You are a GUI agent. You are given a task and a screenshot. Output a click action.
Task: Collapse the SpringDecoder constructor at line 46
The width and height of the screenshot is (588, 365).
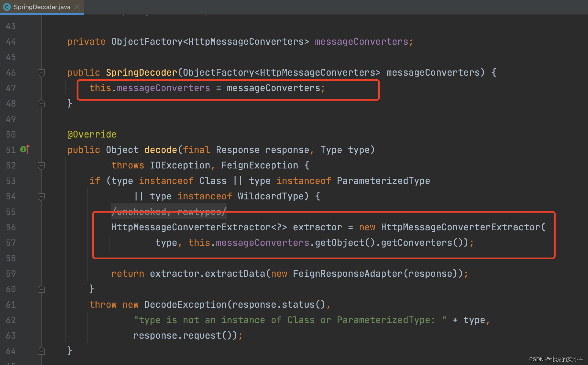click(x=41, y=72)
